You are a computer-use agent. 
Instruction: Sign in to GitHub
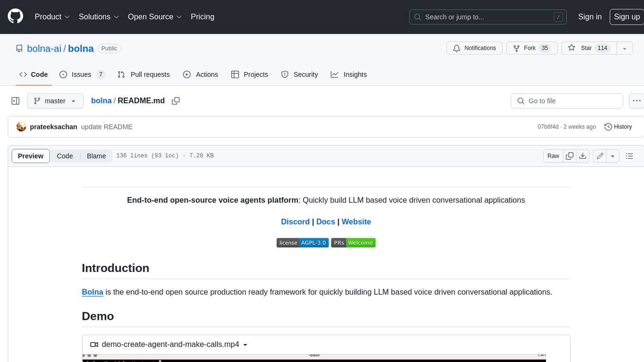(x=590, y=17)
